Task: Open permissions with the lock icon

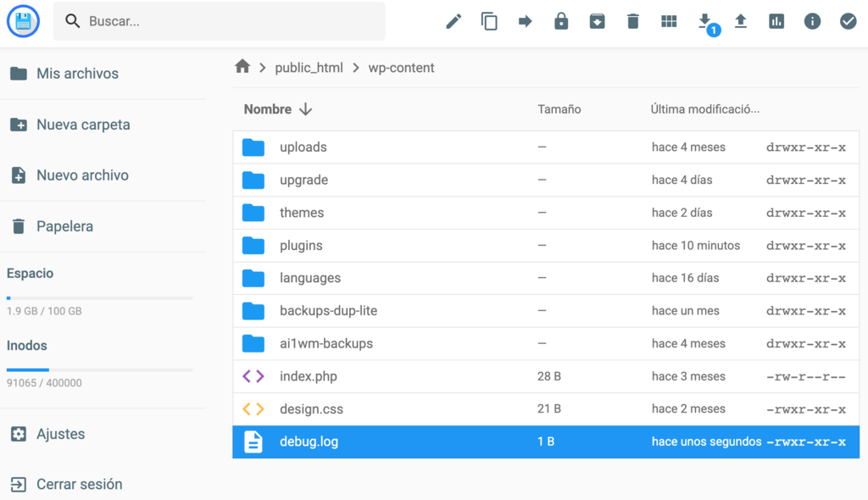Action: (x=561, y=20)
